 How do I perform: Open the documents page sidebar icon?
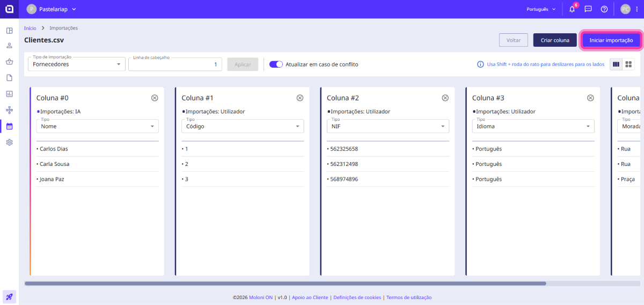(x=9, y=78)
